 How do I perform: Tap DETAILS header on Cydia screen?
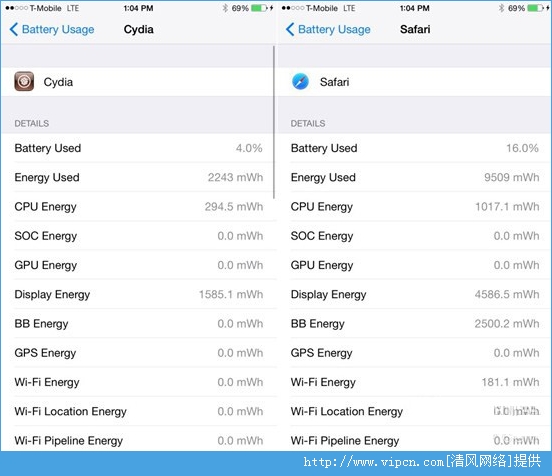click(x=32, y=124)
